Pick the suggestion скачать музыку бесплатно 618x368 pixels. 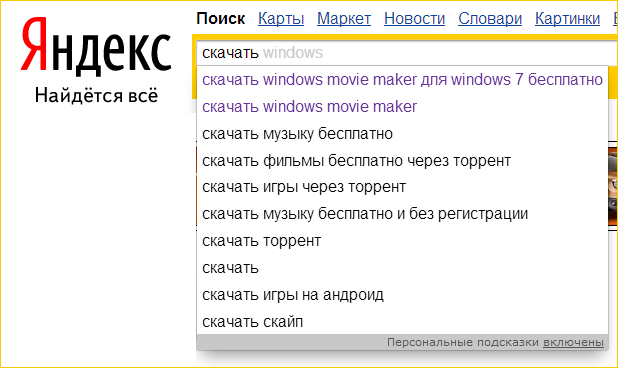[x=402, y=134]
